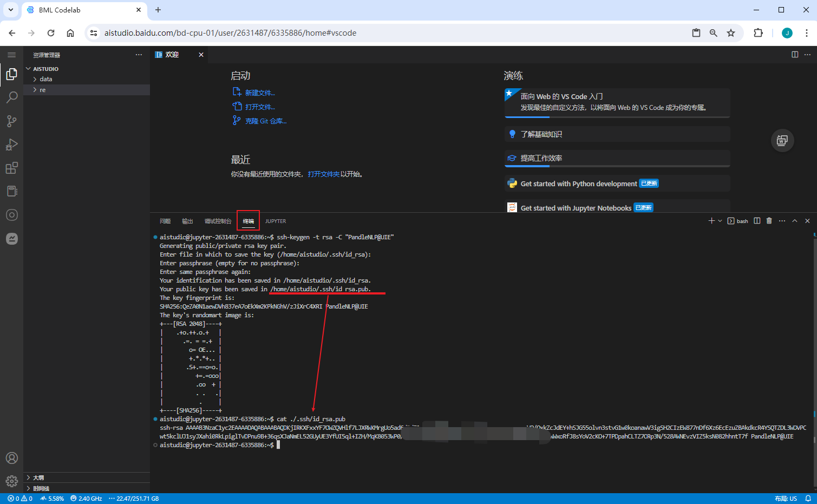Open the chart monitor icon in the activity bar
The height and width of the screenshot is (504, 817).
[x=11, y=239]
